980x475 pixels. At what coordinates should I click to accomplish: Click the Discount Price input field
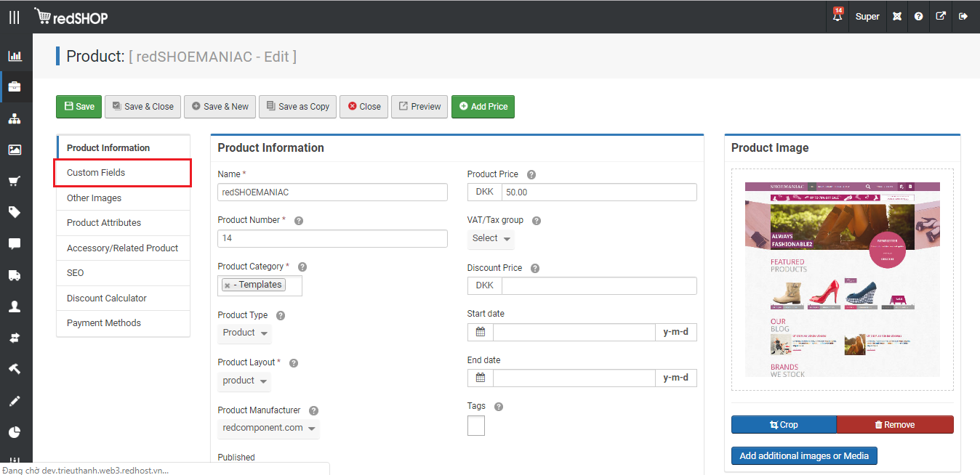click(x=599, y=285)
